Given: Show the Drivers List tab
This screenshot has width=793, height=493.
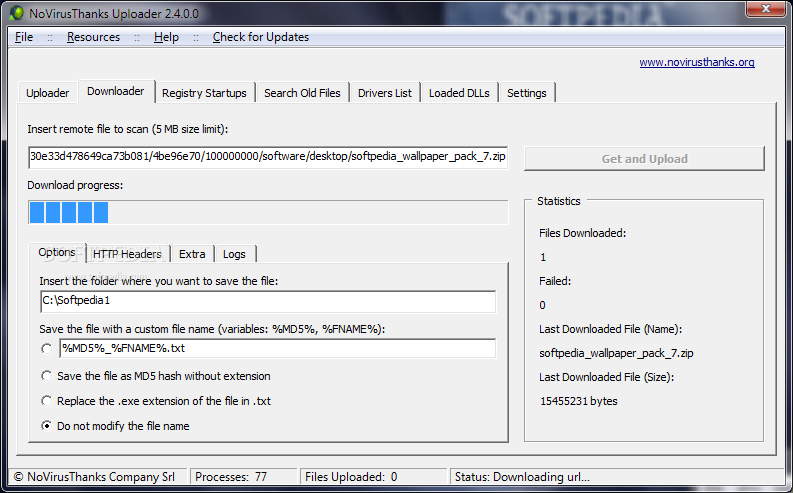Looking at the screenshot, I should click(x=384, y=93).
